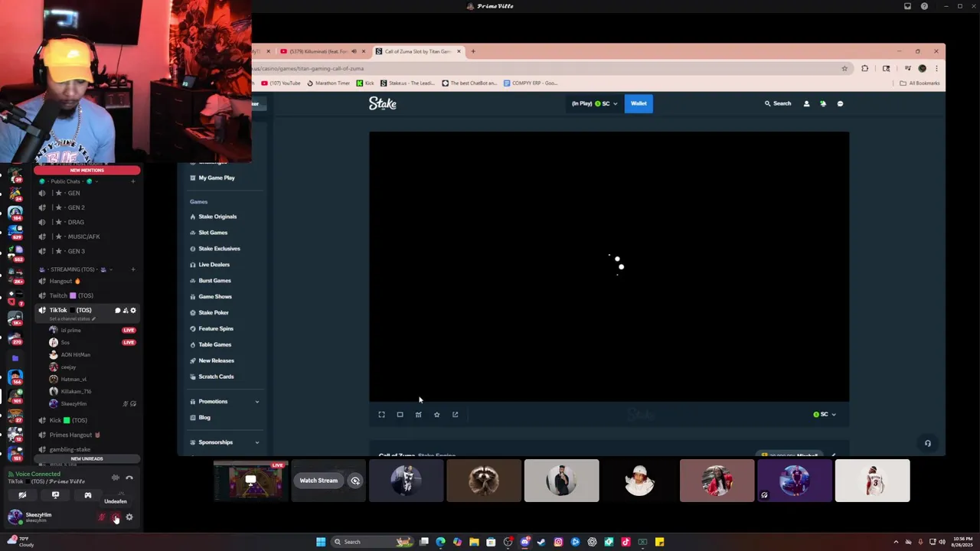
Task: Click the Stake logo
Action: (382, 103)
